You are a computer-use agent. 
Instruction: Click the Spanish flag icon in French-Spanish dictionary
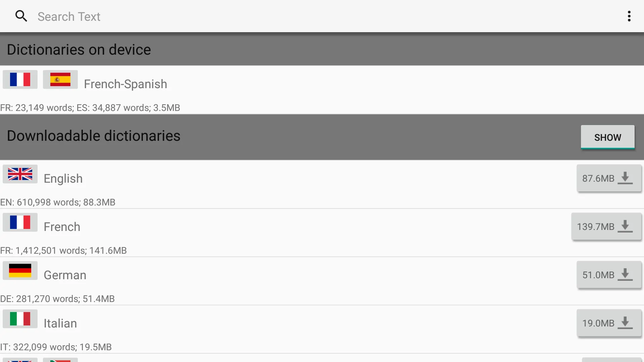coord(60,79)
